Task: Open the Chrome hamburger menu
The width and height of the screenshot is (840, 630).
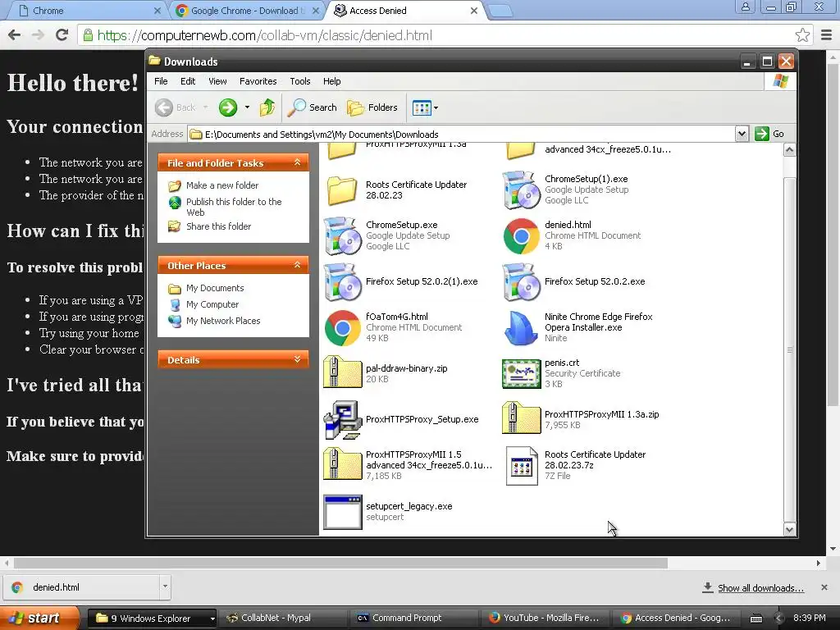Action: [x=827, y=35]
